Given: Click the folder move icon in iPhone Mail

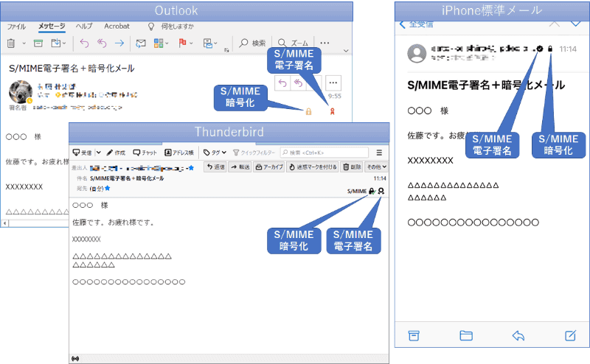Looking at the screenshot, I should pyautogui.click(x=466, y=335).
